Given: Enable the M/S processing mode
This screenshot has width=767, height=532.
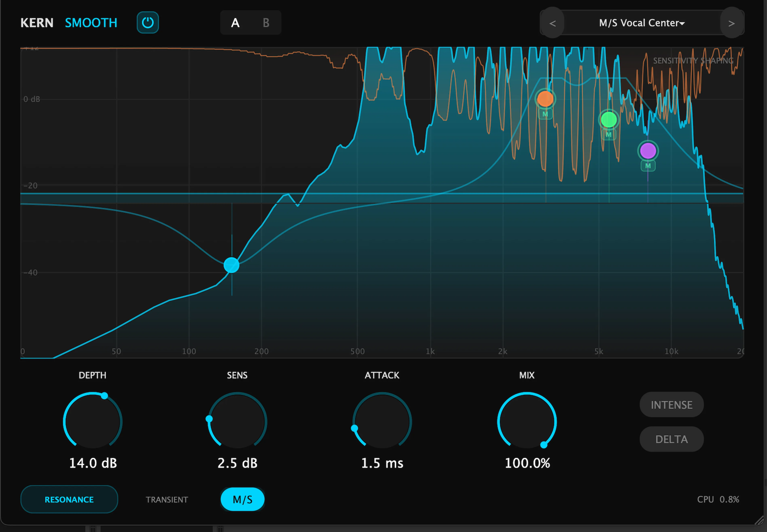Looking at the screenshot, I should [x=243, y=499].
